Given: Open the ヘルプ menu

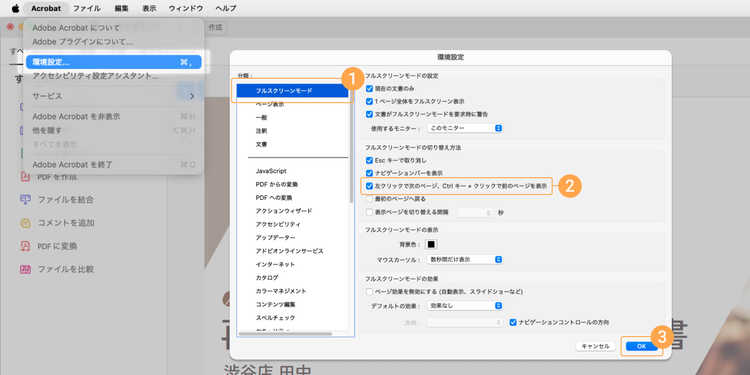Looking at the screenshot, I should [226, 8].
